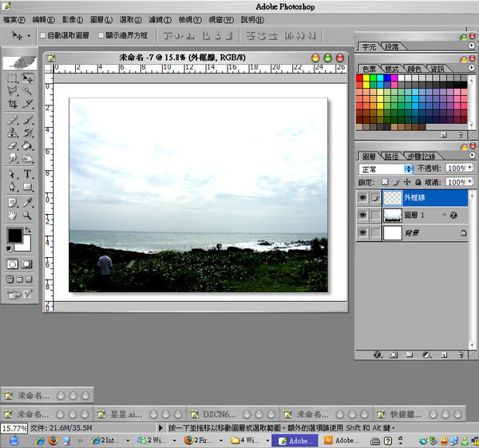
Task: Expand effects arrow on 圖層 1 layer
Action: coord(444,215)
